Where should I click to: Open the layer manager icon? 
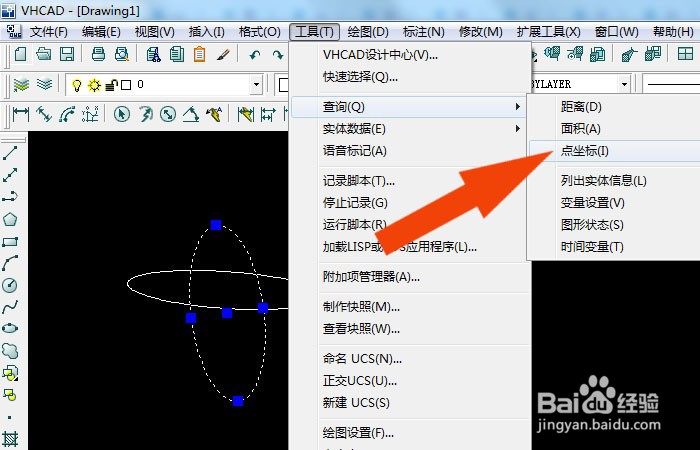21,84
